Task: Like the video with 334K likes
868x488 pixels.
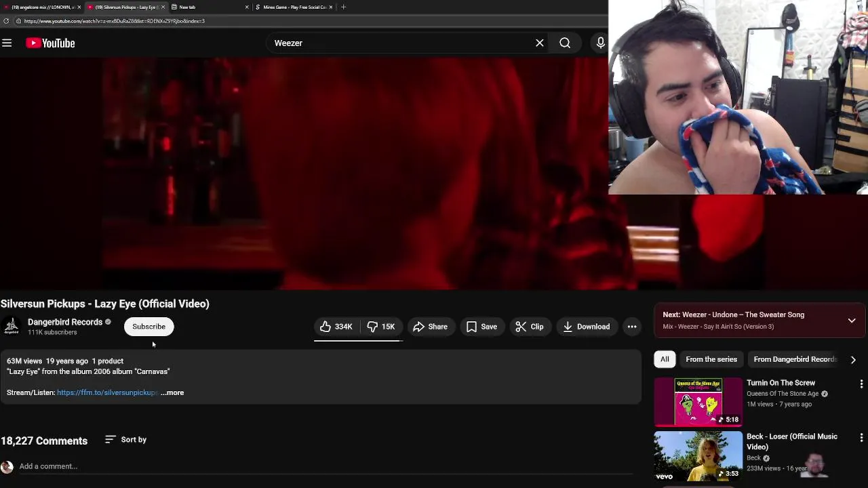Action: [336, 327]
